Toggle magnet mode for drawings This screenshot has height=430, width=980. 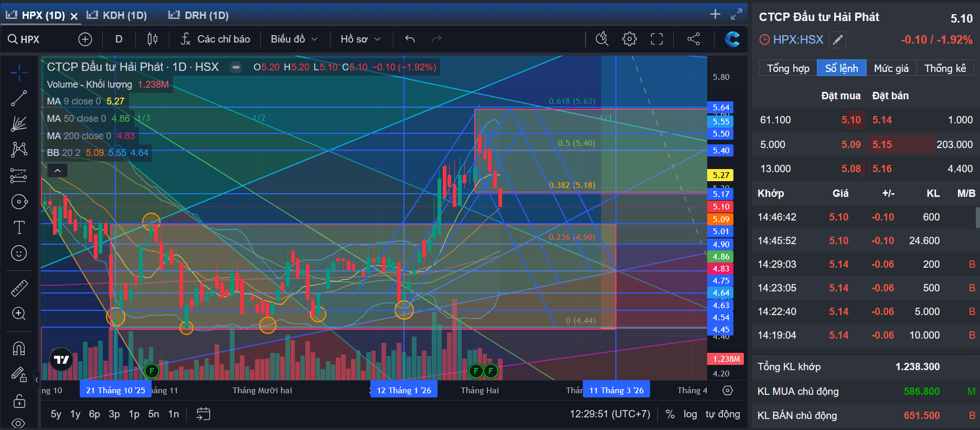(19, 348)
